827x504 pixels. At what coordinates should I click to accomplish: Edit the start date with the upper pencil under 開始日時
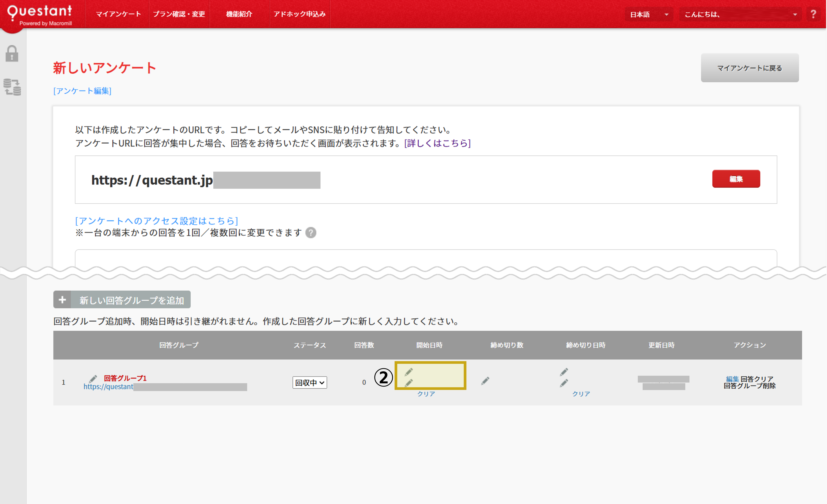coord(408,372)
